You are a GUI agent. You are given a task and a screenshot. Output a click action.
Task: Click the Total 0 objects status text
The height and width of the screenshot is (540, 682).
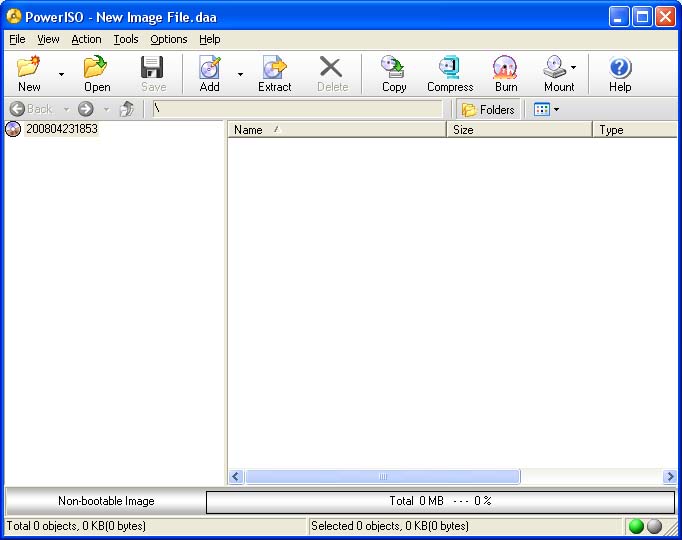[76, 526]
